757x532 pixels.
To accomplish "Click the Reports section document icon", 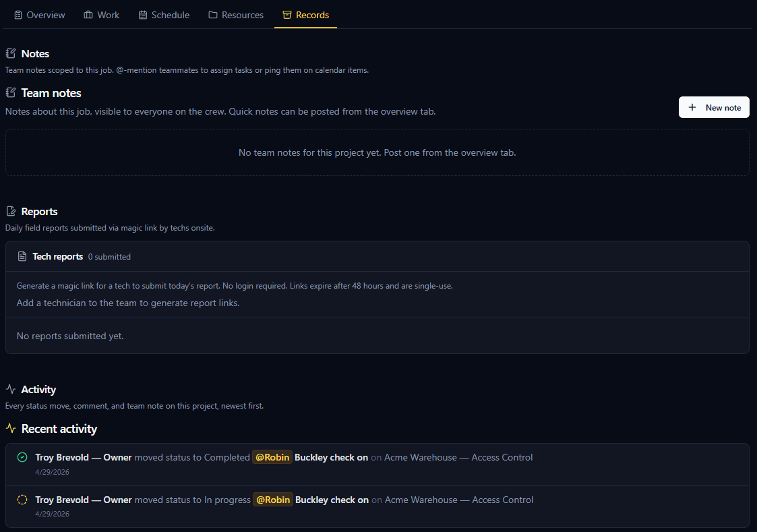I will tap(11, 212).
